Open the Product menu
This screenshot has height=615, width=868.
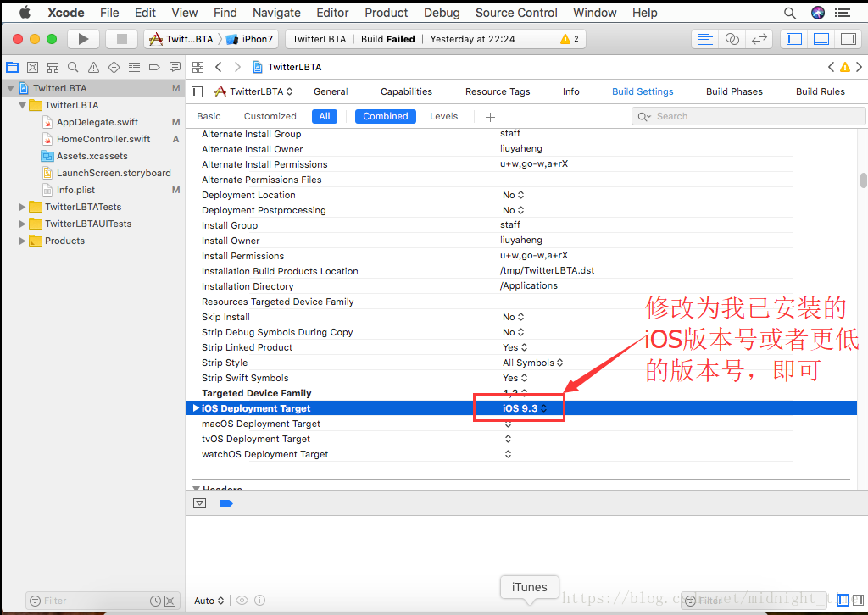pyautogui.click(x=386, y=13)
